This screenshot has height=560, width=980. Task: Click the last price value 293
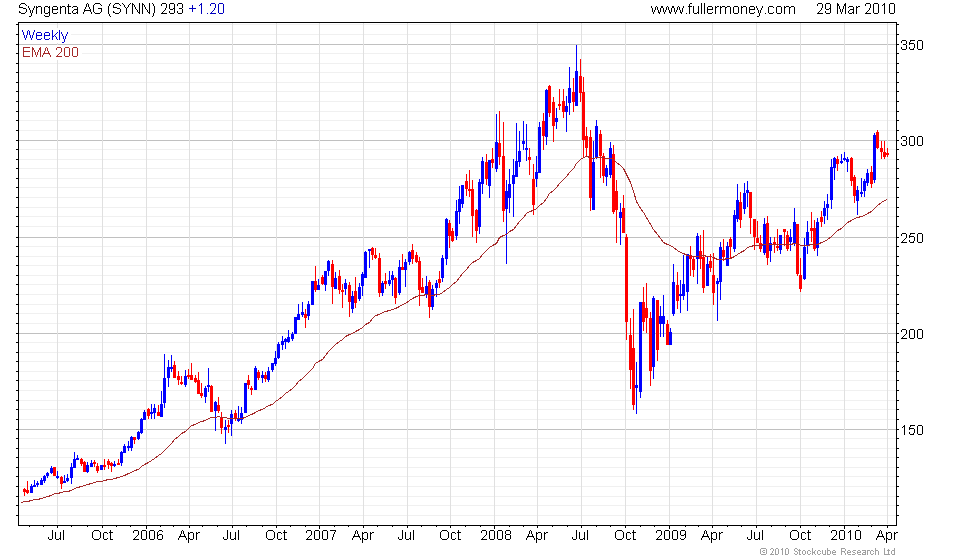click(x=172, y=9)
